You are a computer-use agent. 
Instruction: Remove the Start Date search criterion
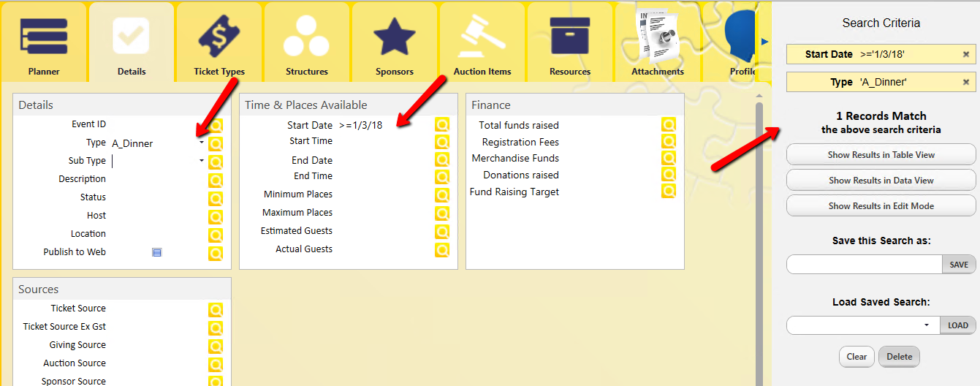tap(966, 54)
